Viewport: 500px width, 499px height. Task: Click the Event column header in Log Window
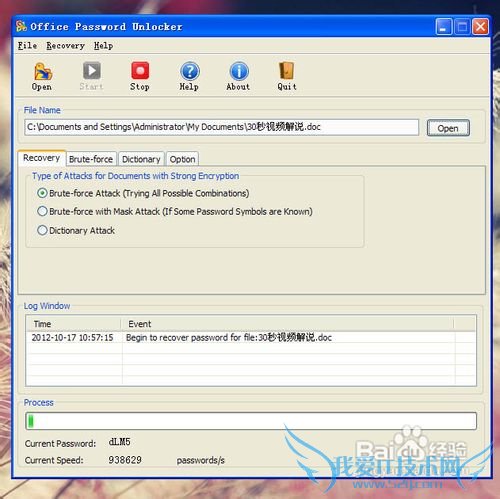287,324
